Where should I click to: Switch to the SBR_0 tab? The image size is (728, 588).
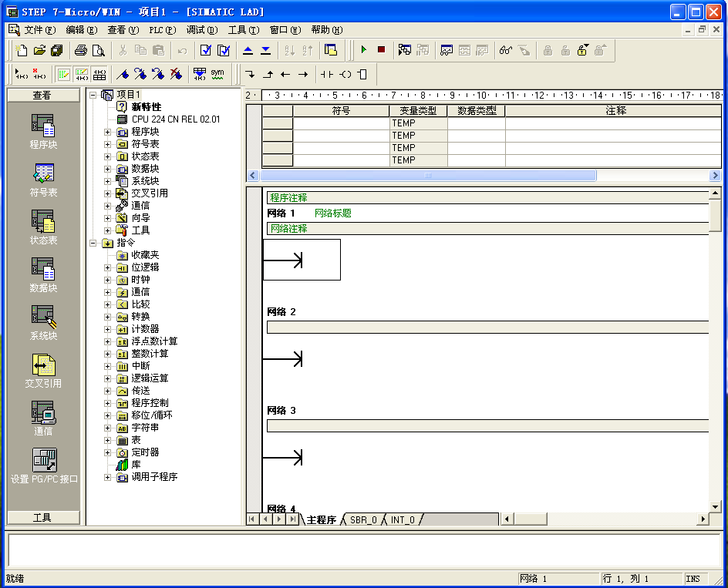coord(363,519)
